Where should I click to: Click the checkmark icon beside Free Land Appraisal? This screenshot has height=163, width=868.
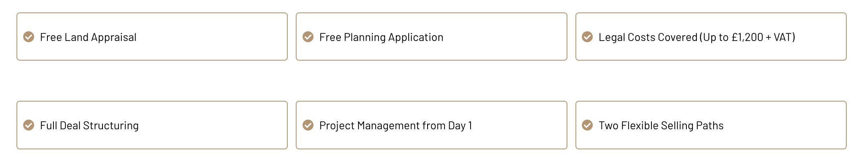click(29, 37)
